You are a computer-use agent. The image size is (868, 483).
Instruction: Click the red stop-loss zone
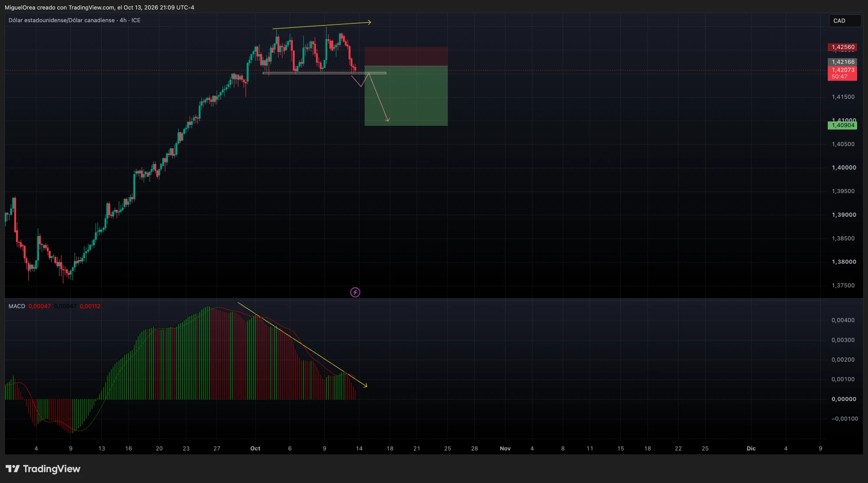406,56
